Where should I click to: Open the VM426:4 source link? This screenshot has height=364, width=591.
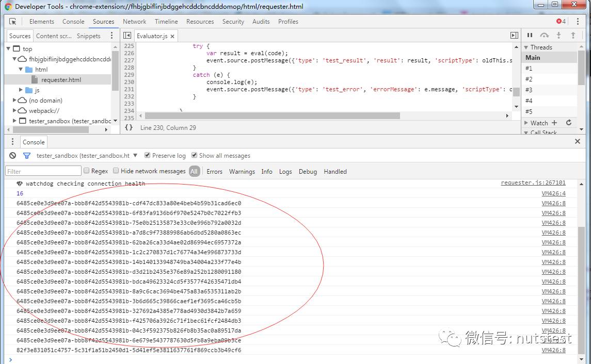(553, 193)
